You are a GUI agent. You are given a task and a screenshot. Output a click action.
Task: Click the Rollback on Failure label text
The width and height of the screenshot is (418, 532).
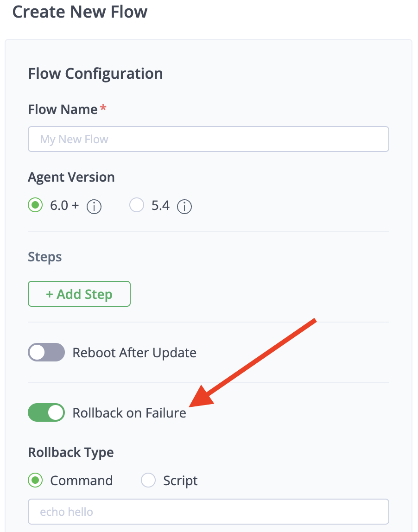(x=129, y=413)
